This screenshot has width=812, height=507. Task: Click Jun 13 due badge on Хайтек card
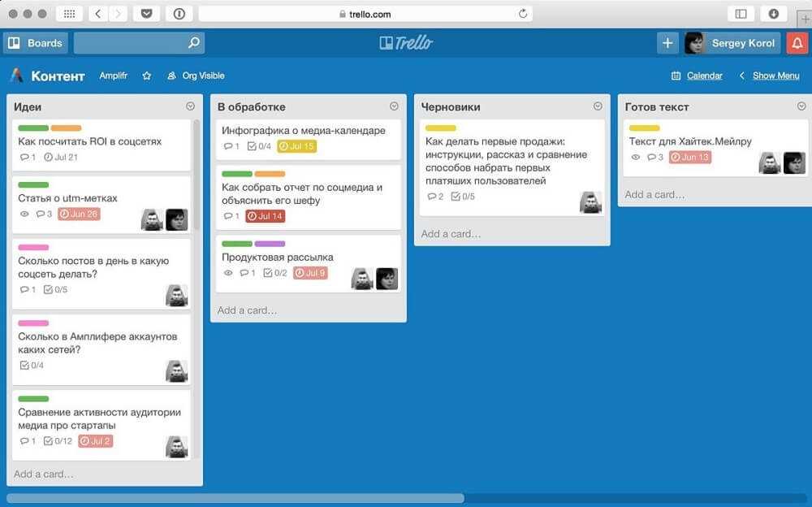click(x=689, y=157)
